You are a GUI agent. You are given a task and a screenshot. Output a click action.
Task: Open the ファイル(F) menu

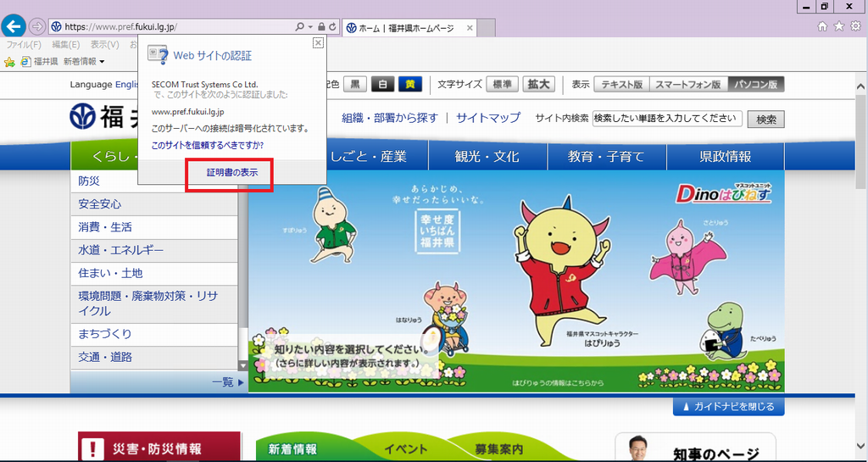click(24, 45)
